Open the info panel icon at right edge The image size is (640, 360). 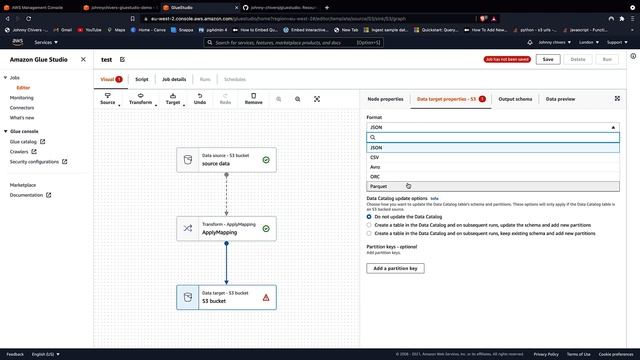click(x=633, y=56)
